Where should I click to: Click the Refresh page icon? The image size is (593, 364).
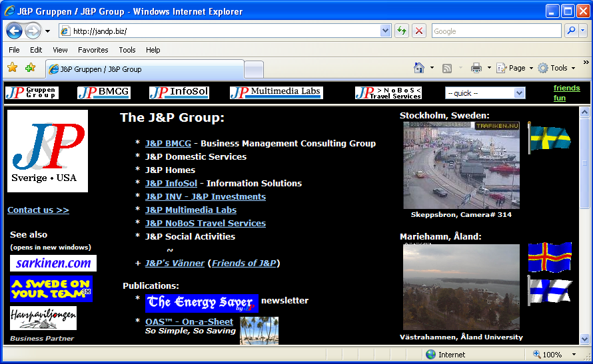click(x=402, y=31)
